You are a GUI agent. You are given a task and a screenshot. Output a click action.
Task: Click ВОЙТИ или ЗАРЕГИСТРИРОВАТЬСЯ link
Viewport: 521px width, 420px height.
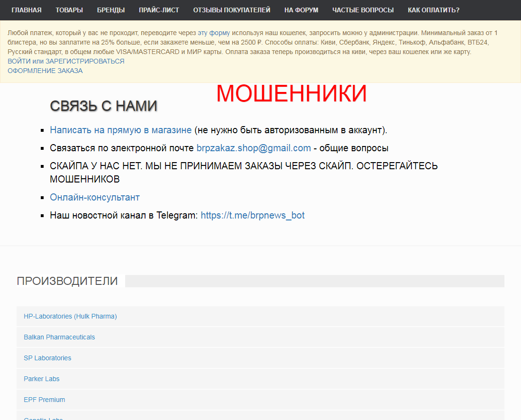pyautogui.click(x=66, y=61)
